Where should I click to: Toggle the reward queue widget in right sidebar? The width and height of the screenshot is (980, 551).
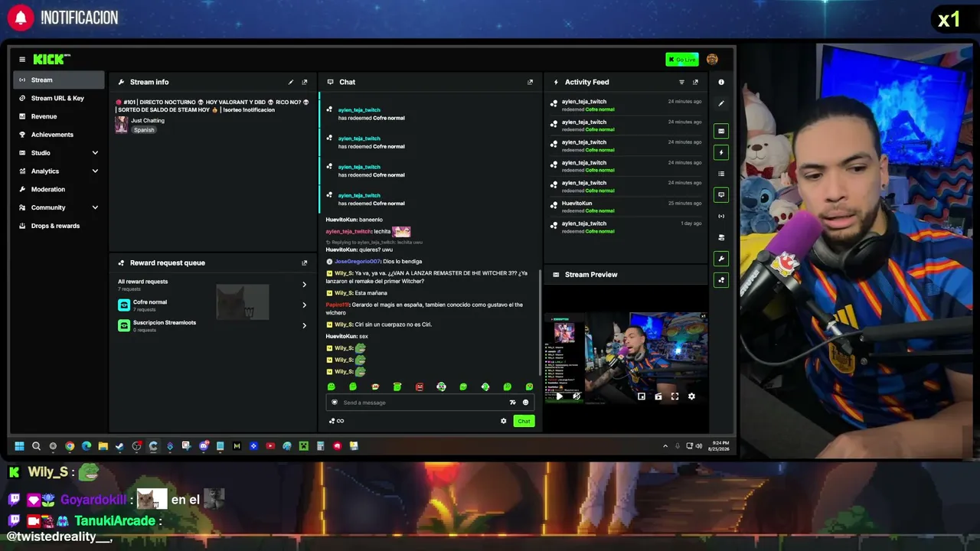point(720,280)
